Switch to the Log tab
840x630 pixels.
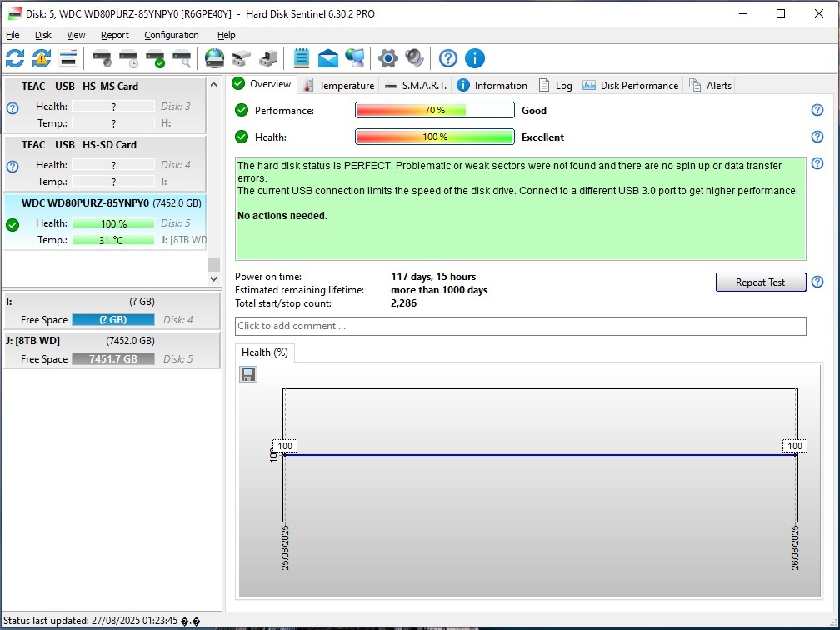(556, 86)
